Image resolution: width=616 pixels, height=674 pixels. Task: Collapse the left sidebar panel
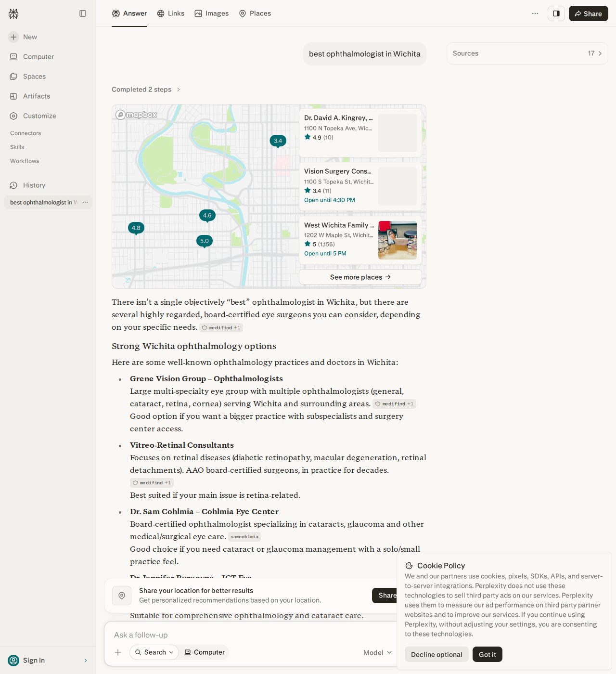[83, 13]
